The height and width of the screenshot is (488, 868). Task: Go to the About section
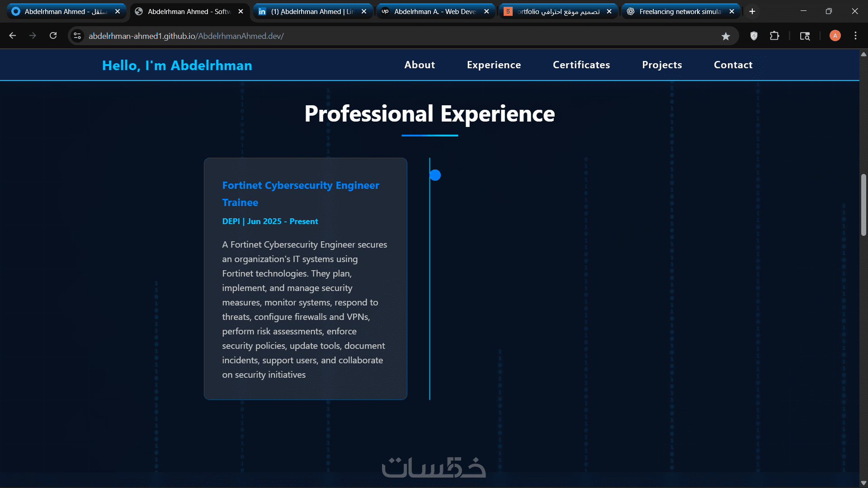[420, 65]
